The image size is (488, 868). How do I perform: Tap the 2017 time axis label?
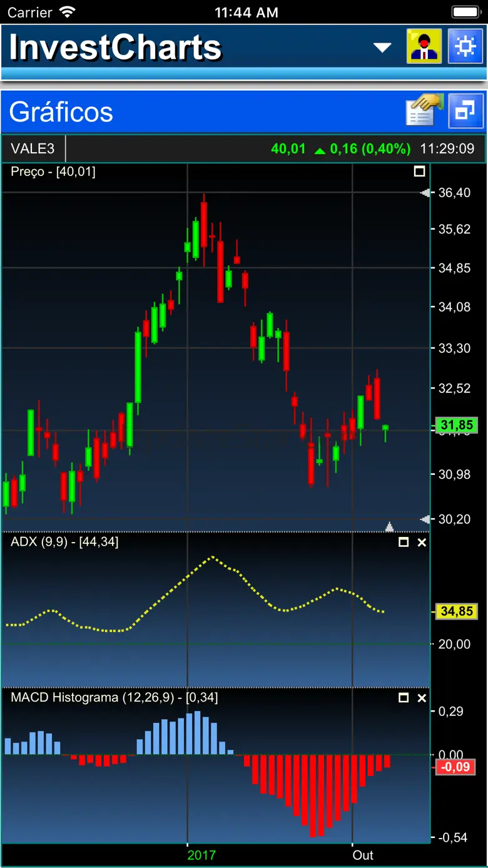coord(201,855)
